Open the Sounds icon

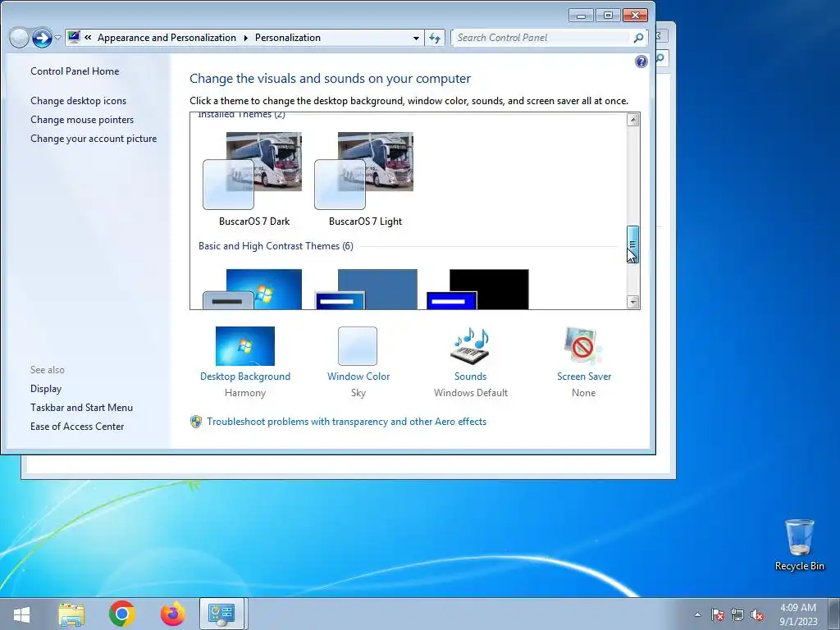tap(470, 346)
